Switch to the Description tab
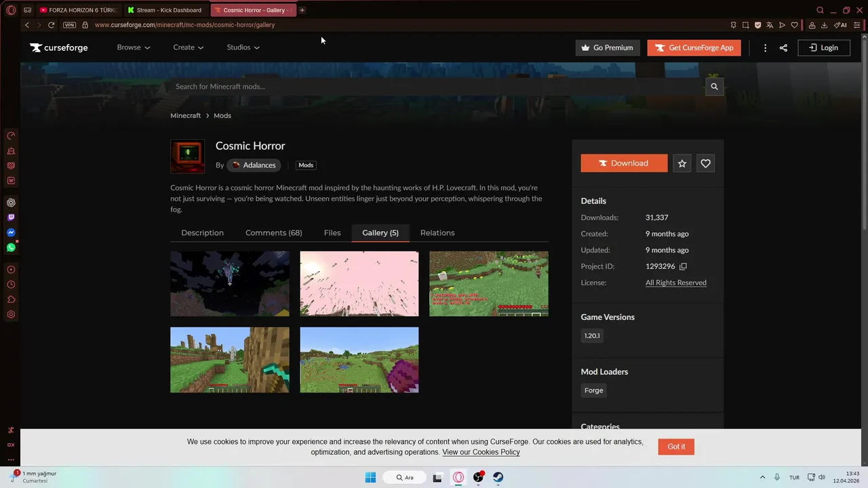 [x=202, y=232]
